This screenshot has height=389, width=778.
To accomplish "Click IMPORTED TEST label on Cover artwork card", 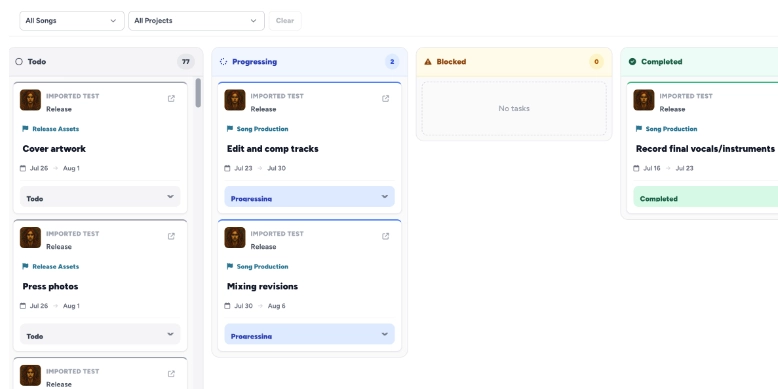I will click(x=72, y=96).
